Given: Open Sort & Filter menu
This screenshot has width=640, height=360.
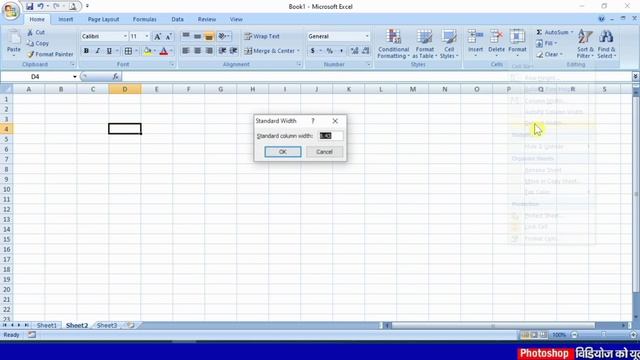Looking at the screenshot, I should [x=585, y=44].
